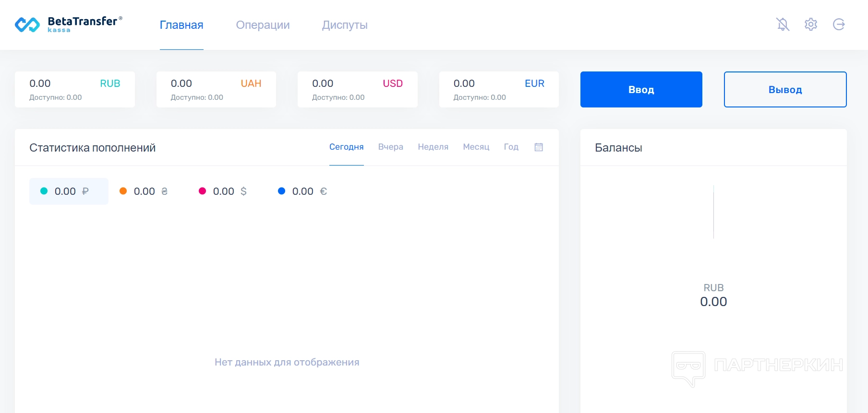Select the USD balance card

point(357,89)
